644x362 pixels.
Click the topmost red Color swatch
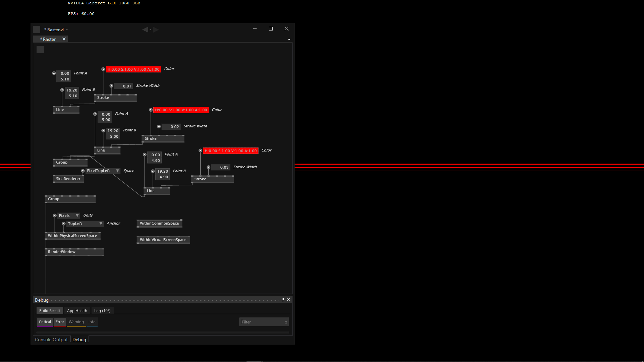(x=133, y=69)
